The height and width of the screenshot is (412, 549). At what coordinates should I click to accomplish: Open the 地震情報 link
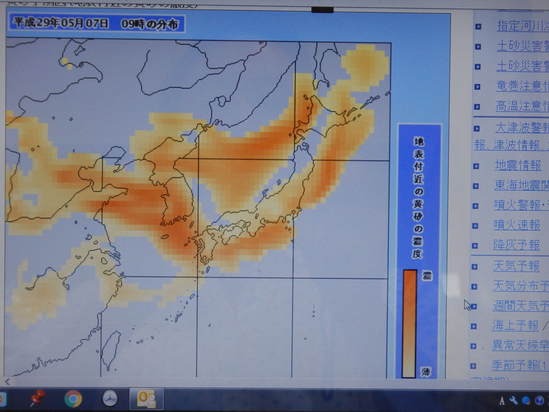click(x=519, y=165)
